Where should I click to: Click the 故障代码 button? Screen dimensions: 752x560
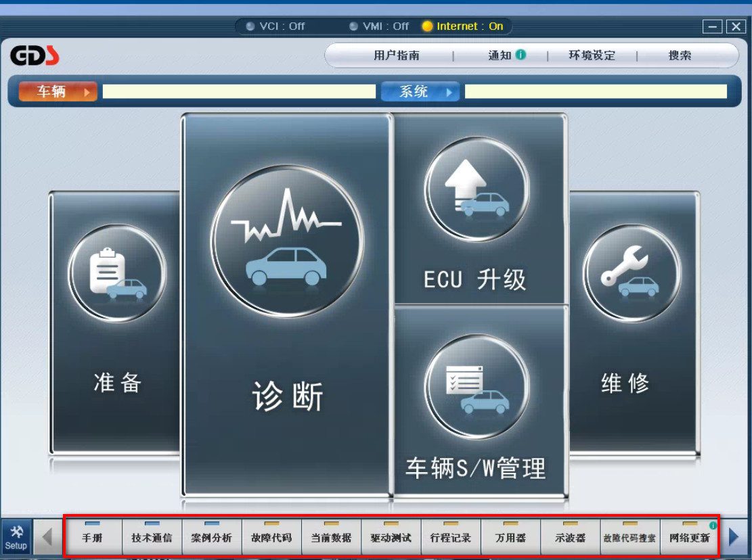tap(271, 538)
